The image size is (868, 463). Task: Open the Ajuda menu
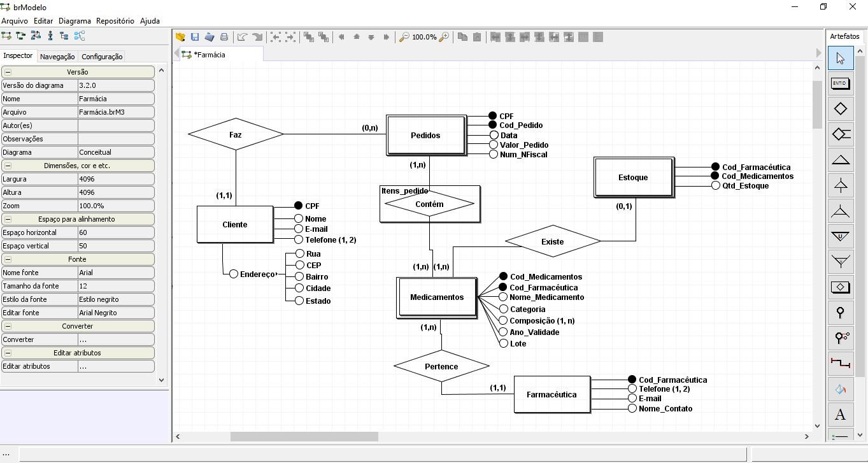pyautogui.click(x=150, y=21)
